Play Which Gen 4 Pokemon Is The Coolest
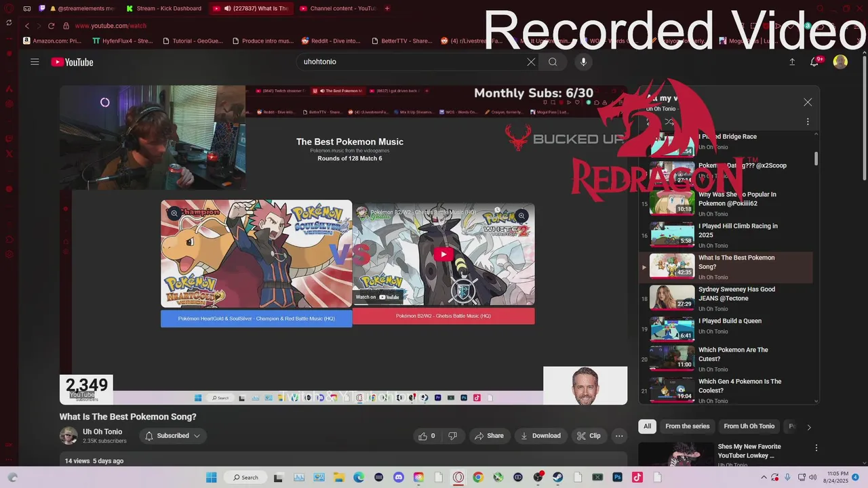Image resolution: width=868 pixels, height=488 pixels. 726,391
